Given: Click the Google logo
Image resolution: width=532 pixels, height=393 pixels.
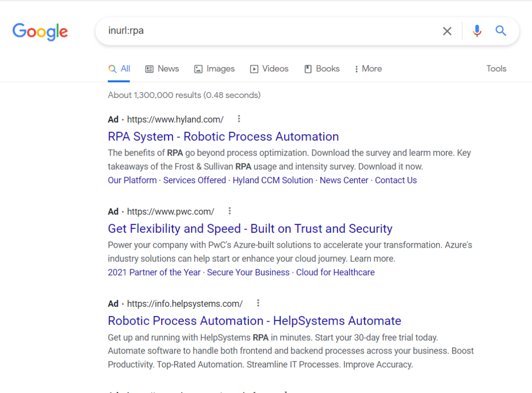Looking at the screenshot, I should [40, 32].
